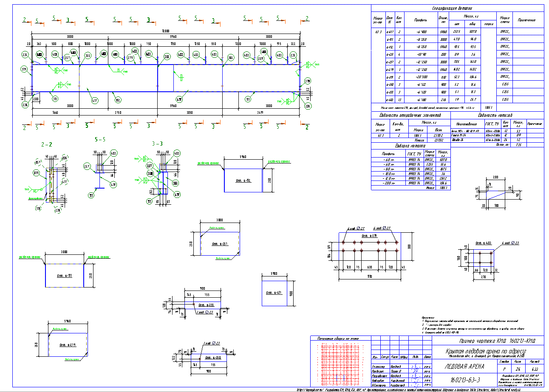This screenshot has height=392, width=549.
Task: Select the "3 – 3" section title
Action: pos(157,144)
